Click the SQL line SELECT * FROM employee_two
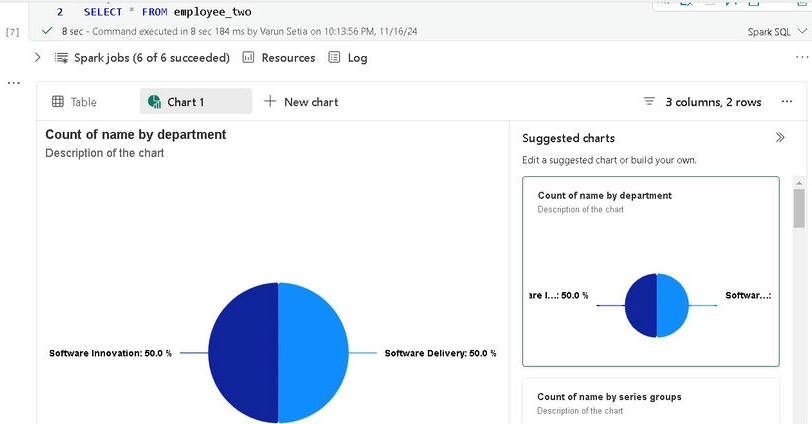Viewport: 812px width, 424px height. [168, 12]
